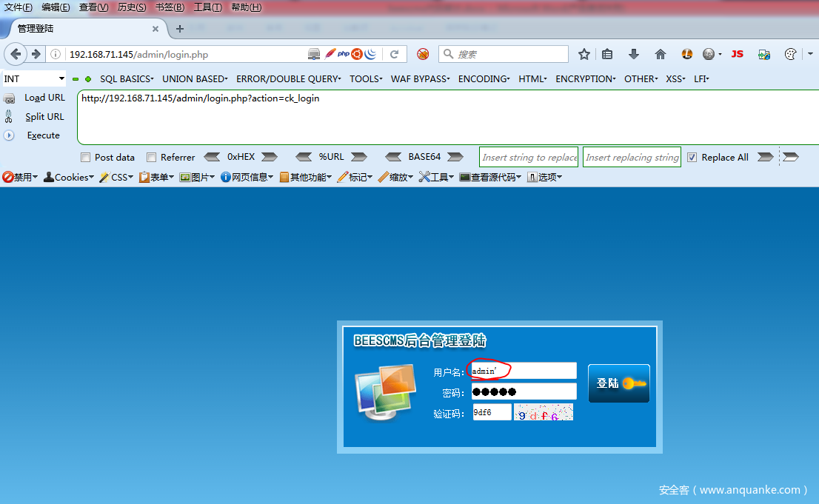Click the 0xHEX encode right arrow
The width and height of the screenshot is (819, 504).
[270, 157]
